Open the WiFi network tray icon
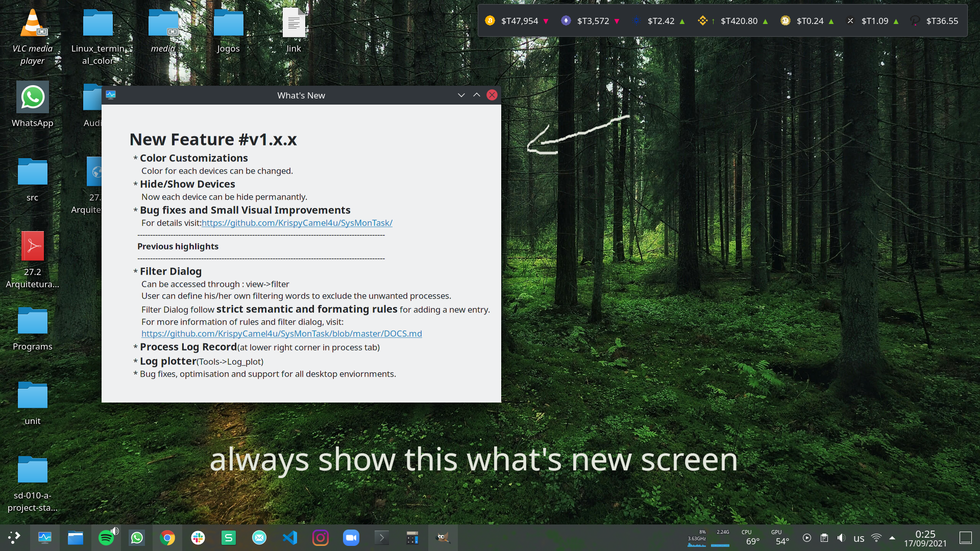980x551 pixels. click(876, 538)
